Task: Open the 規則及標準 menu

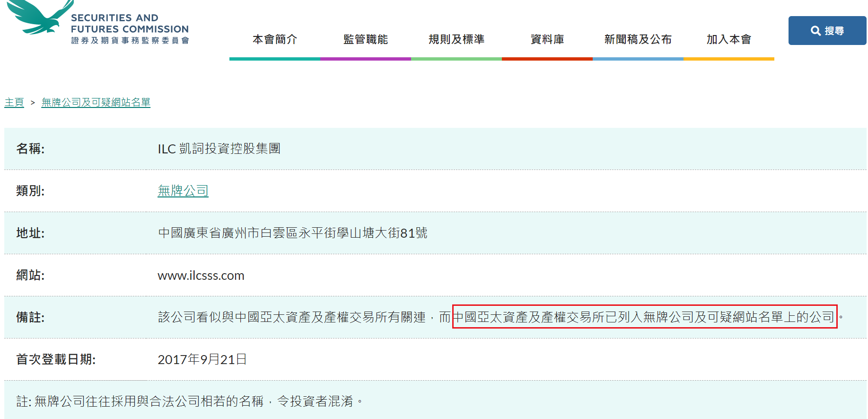Action: pos(456,39)
